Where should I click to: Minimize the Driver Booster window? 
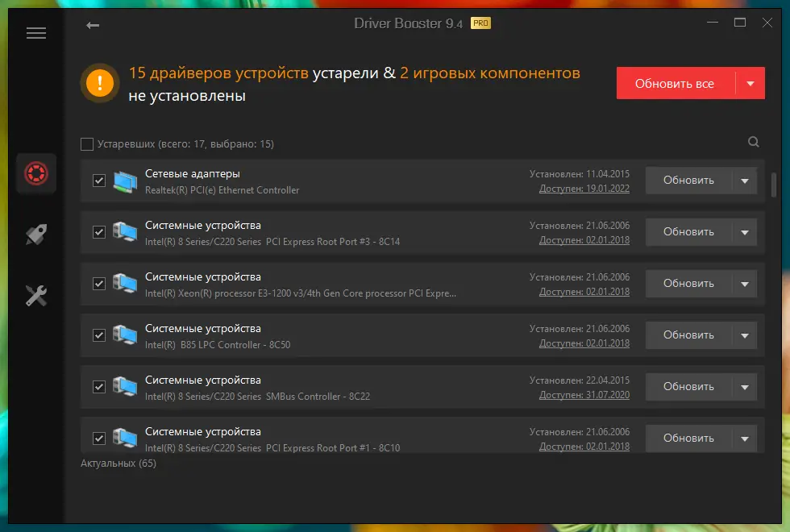coord(713,23)
